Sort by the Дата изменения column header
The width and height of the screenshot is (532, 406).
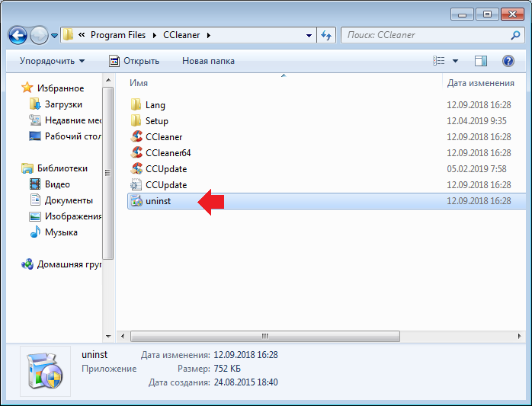(x=480, y=83)
